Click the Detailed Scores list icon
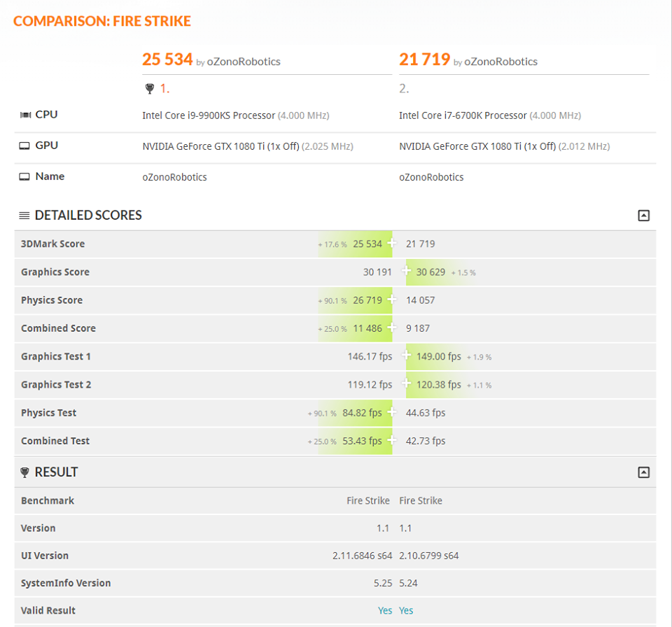The height and width of the screenshot is (627, 672). pos(24,215)
